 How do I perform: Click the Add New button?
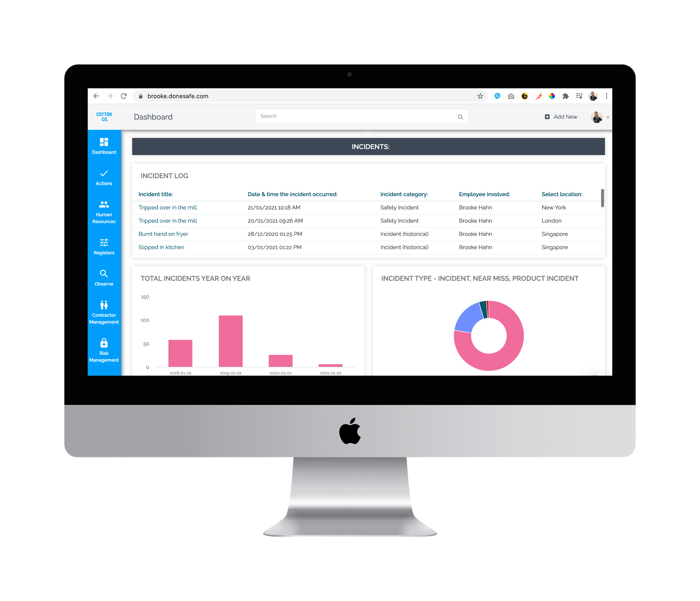coord(561,116)
